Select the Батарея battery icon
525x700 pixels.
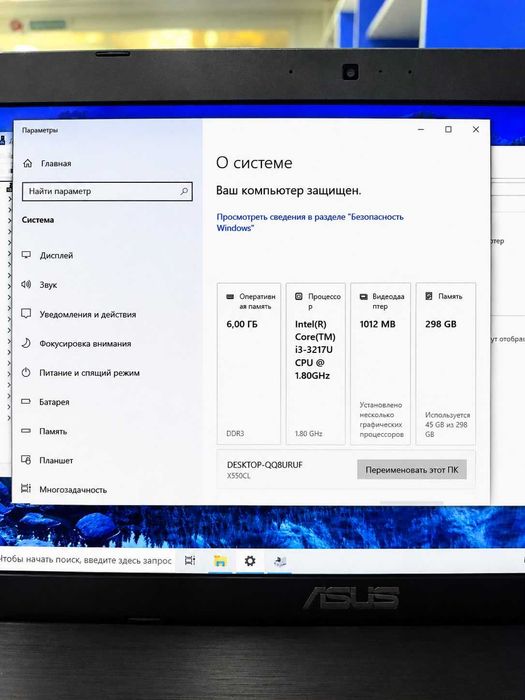[26, 402]
